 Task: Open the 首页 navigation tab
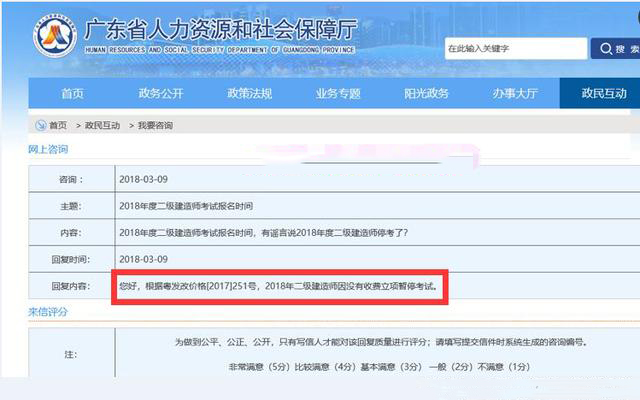point(72,93)
